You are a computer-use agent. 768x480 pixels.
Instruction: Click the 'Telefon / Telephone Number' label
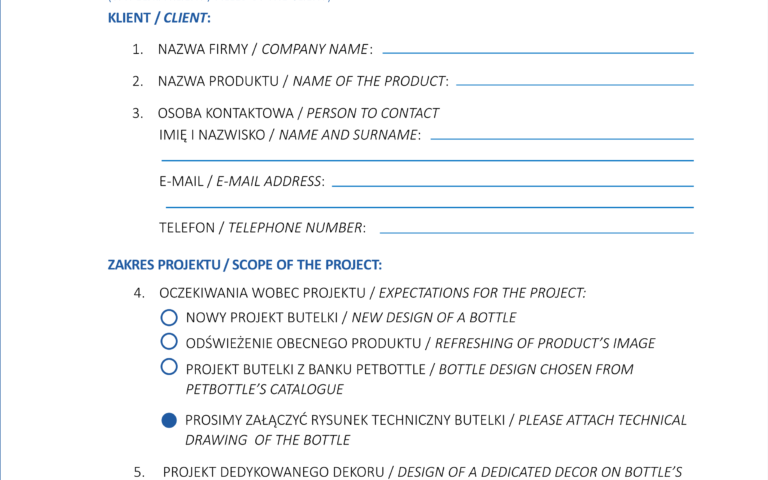262,228
